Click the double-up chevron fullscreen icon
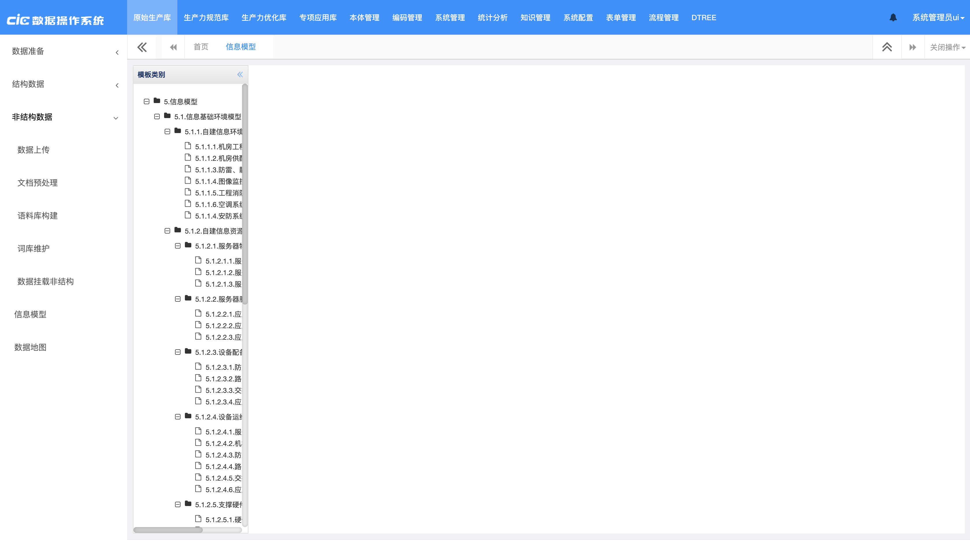Screen dimensions: 970x560 pyautogui.click(x=887, y=47)
